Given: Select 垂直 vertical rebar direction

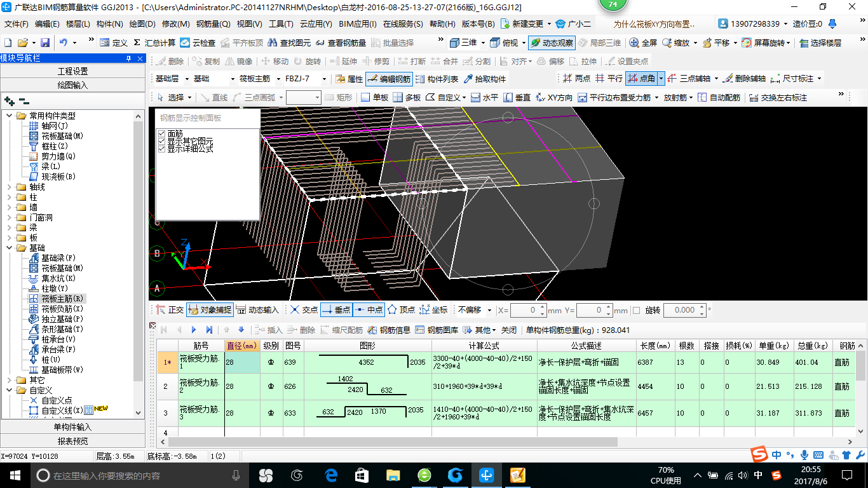Looking at the screenshot, I should tap(517, 97).
